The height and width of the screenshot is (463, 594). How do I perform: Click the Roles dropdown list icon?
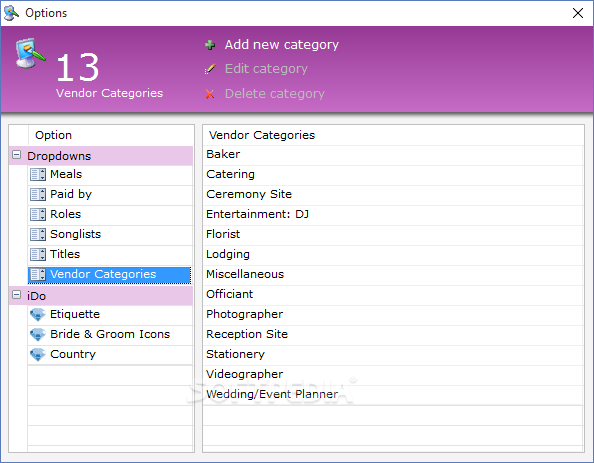tap(38, 214)
